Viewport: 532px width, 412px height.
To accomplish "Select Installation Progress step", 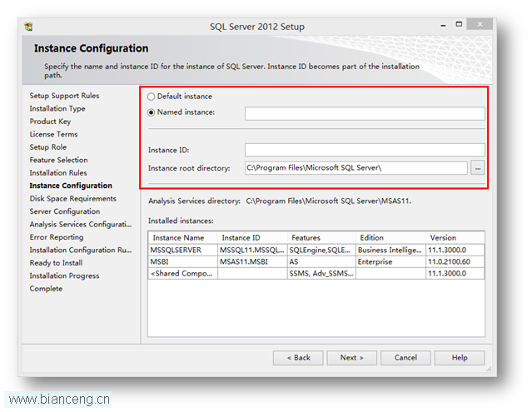I will click(x=64, y=276).
